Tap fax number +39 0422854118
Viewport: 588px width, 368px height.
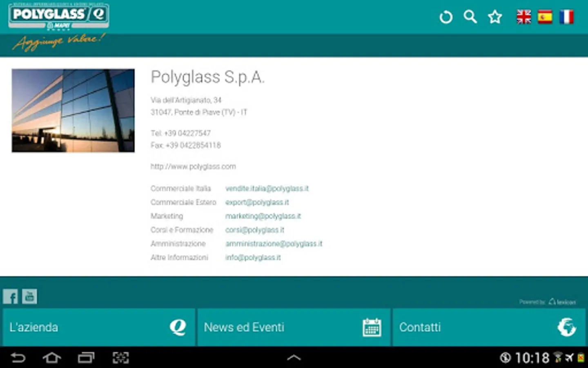[x=193, y=145]
